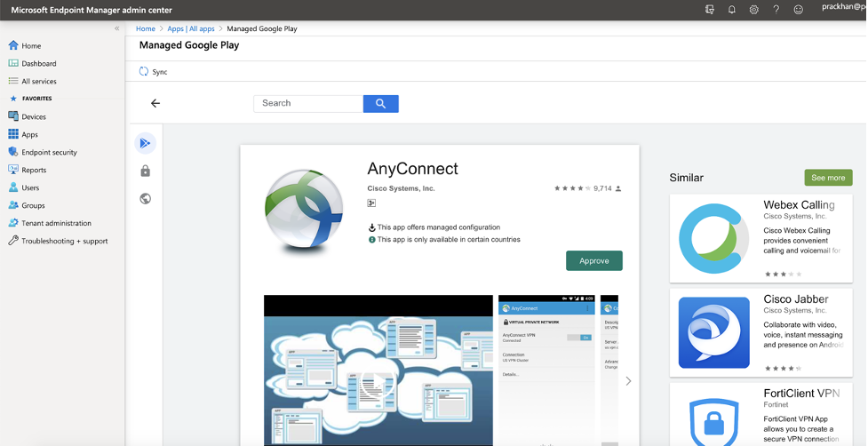Show next screenshot with right chevron
This screenshot has width=868, height=446.
[x=628, y=381]
